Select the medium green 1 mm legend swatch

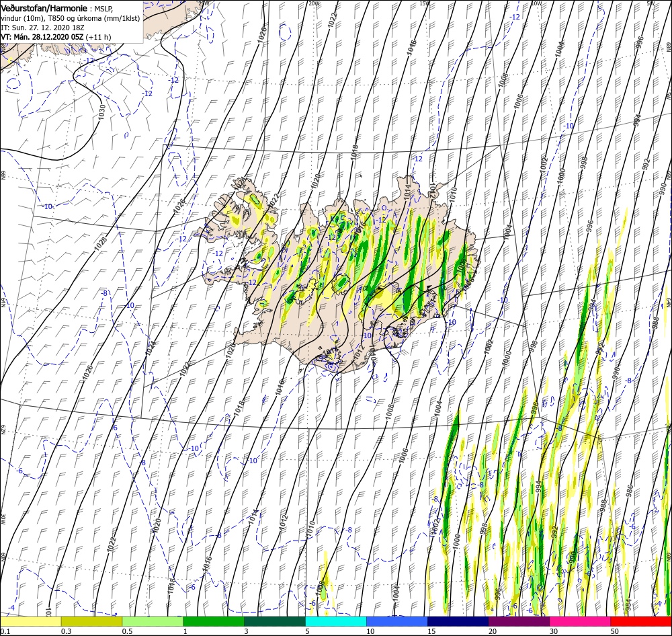point(214,621)
